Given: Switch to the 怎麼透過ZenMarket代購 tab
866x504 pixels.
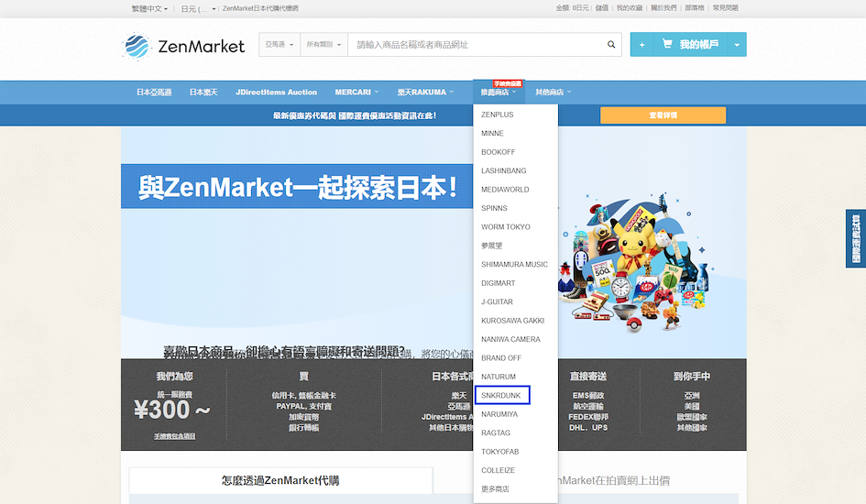Looking at the screenshot, I should coord(280,481).
